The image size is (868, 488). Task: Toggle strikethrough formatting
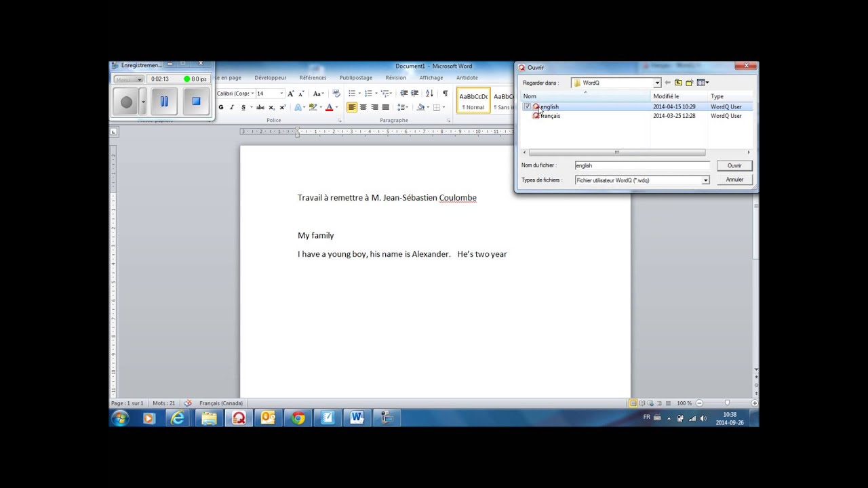coord(260,107)
